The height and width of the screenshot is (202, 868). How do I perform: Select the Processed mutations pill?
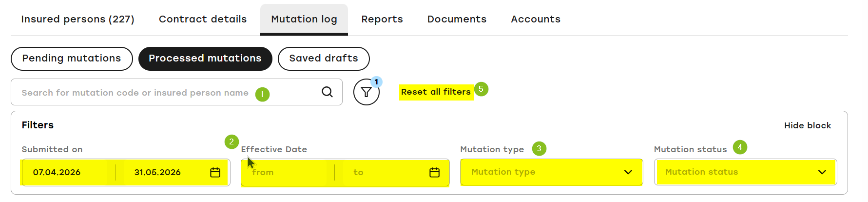pos(205,59)
